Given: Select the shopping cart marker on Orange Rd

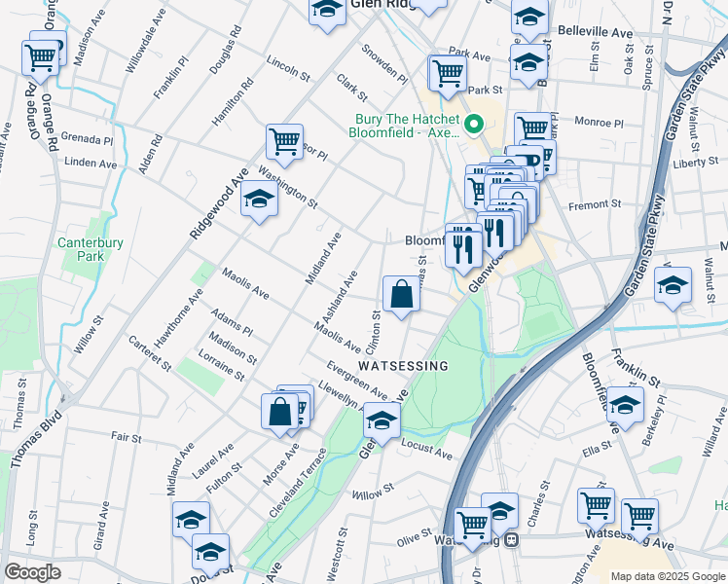Looking at the screenshot, I should (x=41, y=59).
